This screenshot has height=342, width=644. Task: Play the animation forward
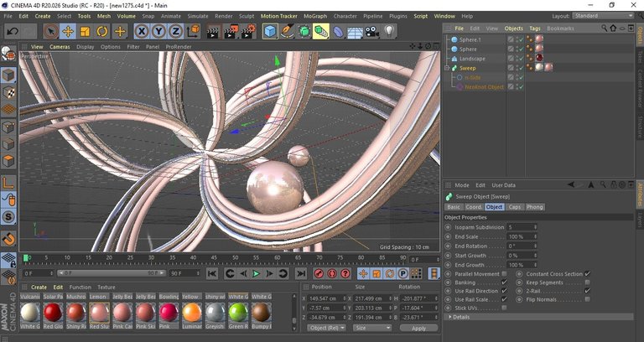point(257,273)
